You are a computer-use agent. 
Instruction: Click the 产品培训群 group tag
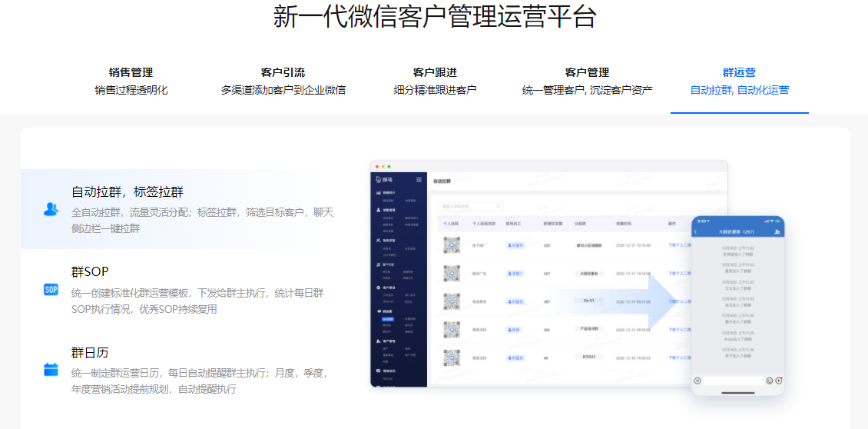[589, 329]
